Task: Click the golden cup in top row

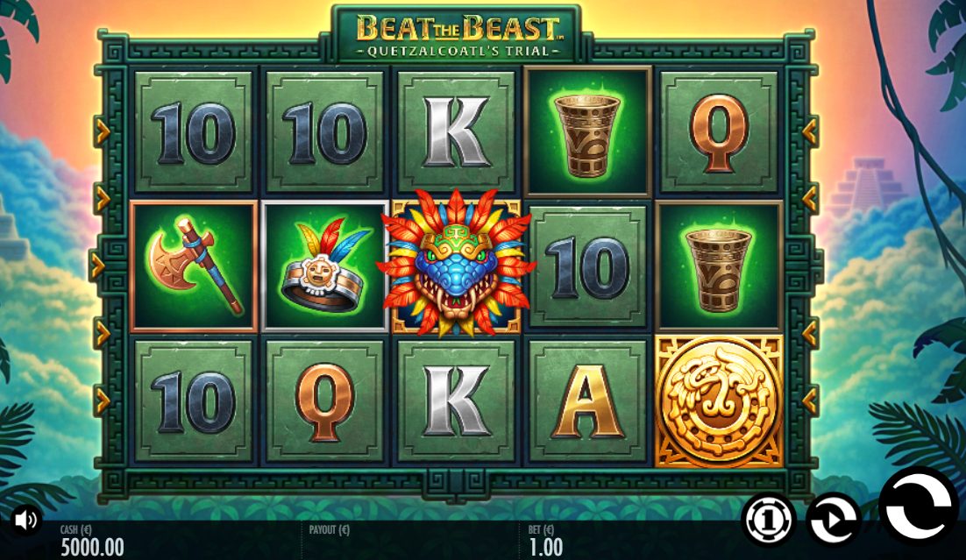Action: pyautogui.click(x=587, y=131)
